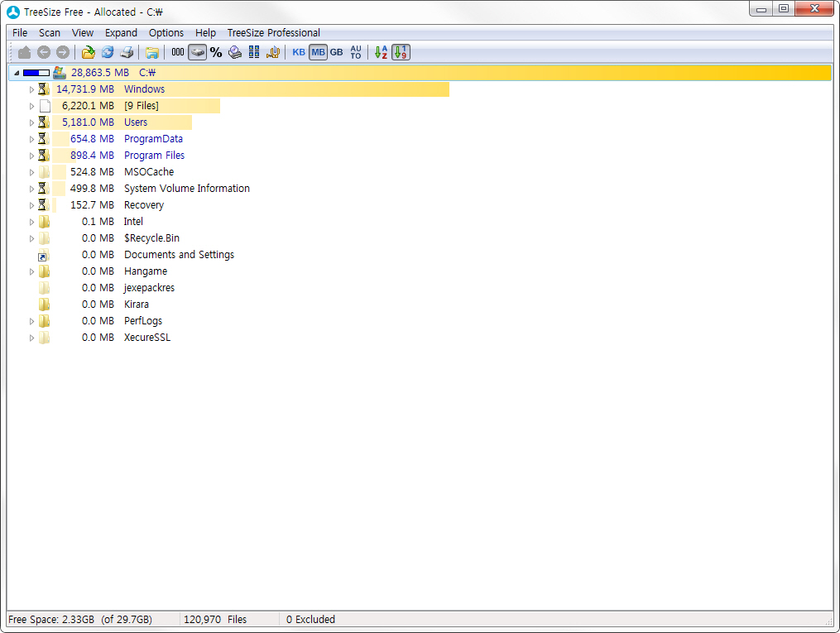Sort by name A-Z icon
The height and width of the screenshot is (633, 840).
pos(381,52)
